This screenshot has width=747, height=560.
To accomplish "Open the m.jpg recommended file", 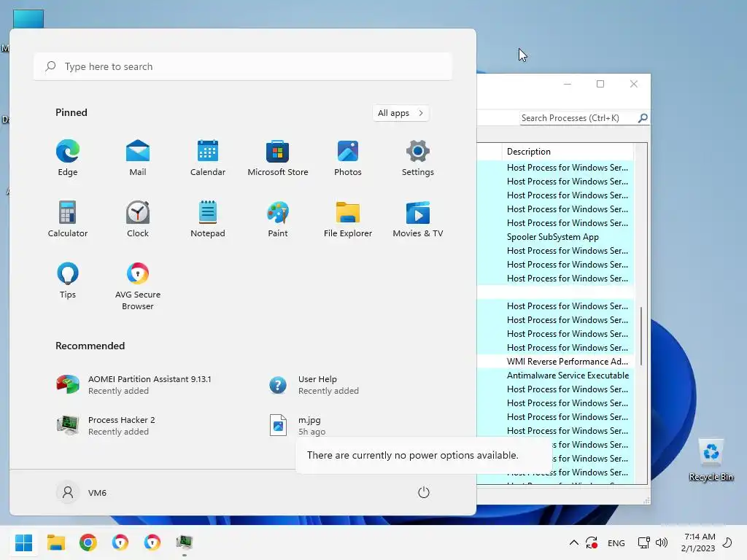I will pos(298,425).
